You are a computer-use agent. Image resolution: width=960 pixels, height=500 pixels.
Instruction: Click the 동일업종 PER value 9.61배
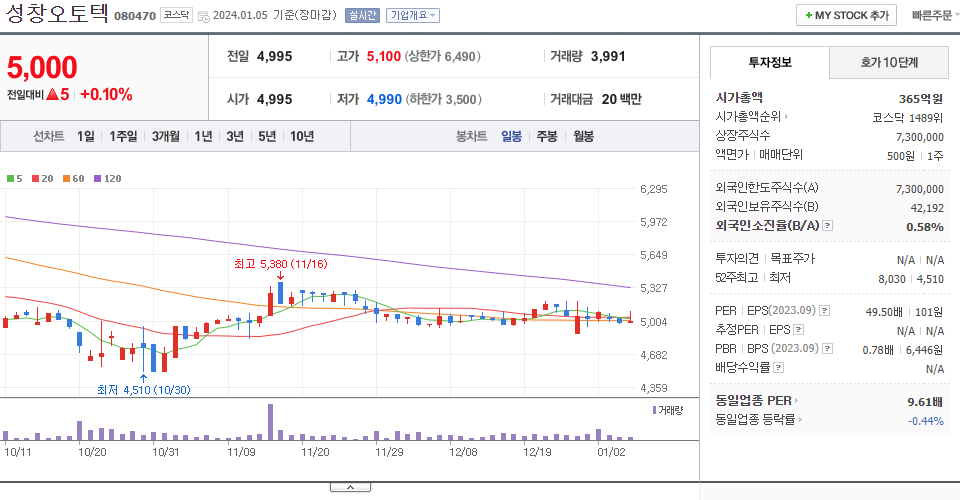(x=925, y=402)
